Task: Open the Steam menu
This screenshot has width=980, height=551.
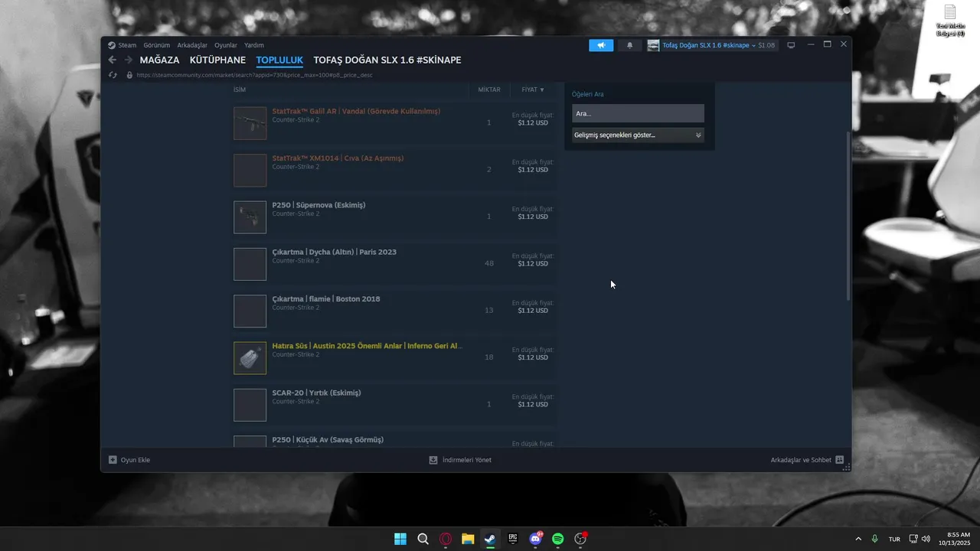Action: (127, 45)
